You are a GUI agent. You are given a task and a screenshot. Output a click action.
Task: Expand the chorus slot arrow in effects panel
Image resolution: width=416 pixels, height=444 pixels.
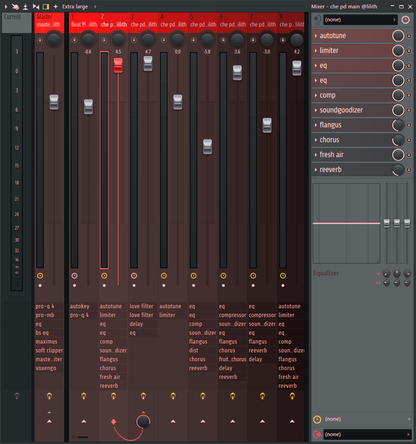pos(316,140)
